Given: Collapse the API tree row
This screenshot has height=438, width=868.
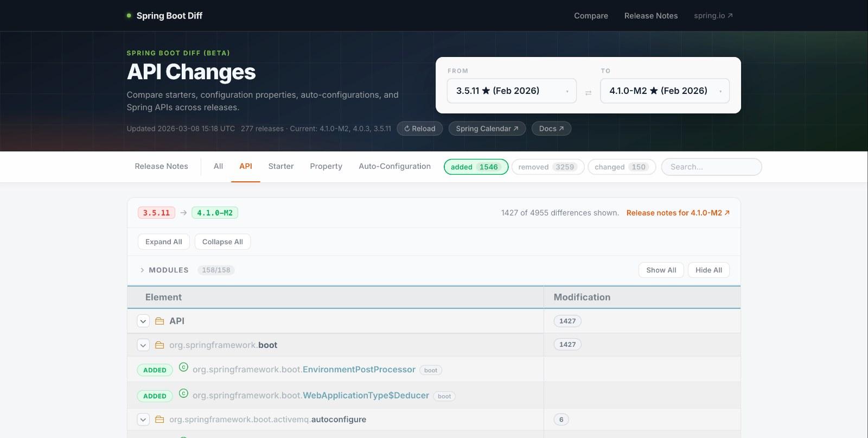Looking at the screenshot, I should pos(143,321).
